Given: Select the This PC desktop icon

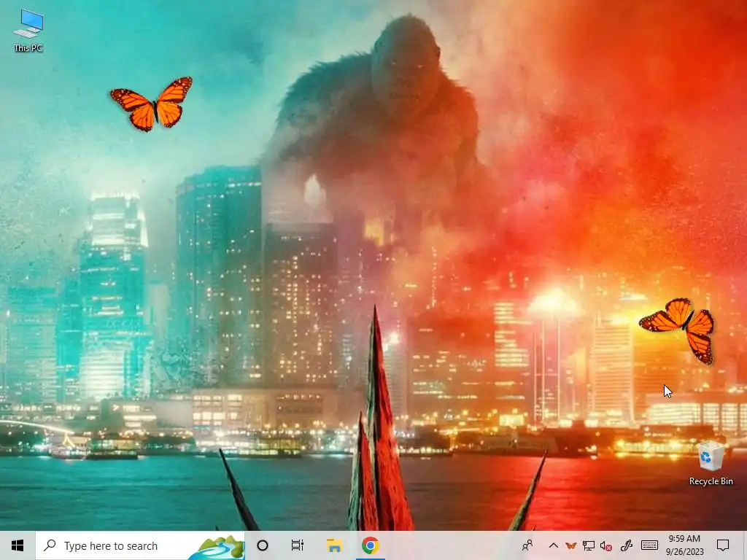Looking at the screenshot, I should (28, 31).
